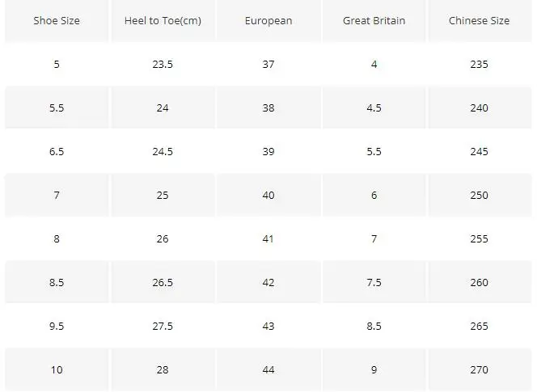Click European size 44 cell
Image resolution: width=537 pixels, height=392 pixels.
coord(268,369)
